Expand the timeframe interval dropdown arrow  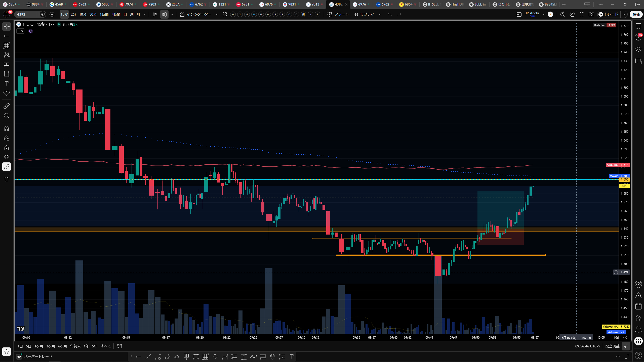[x=145, y=14]
